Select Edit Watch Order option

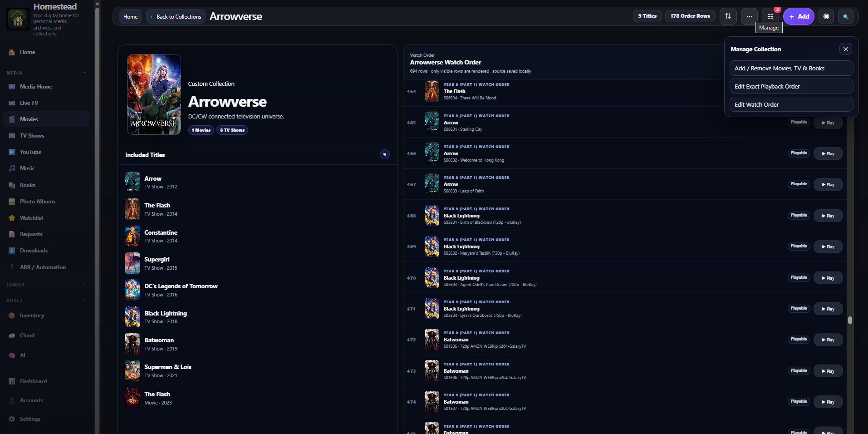click(x=791, y=104)
